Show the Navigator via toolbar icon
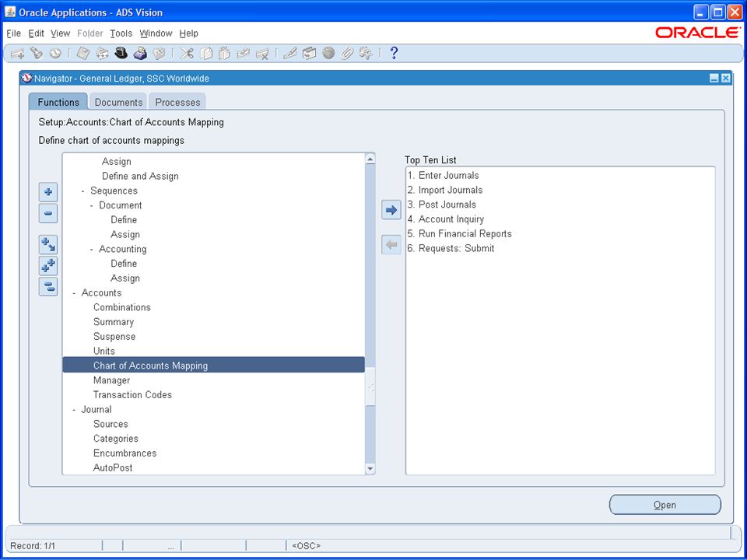This screenshot has height=560, width=747. (55, 54)
